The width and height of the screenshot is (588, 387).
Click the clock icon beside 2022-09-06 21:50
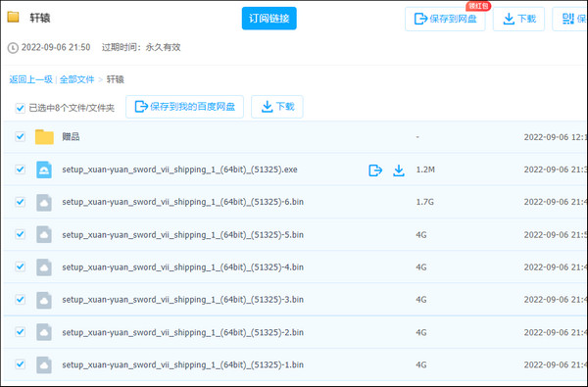pos(13,48)
